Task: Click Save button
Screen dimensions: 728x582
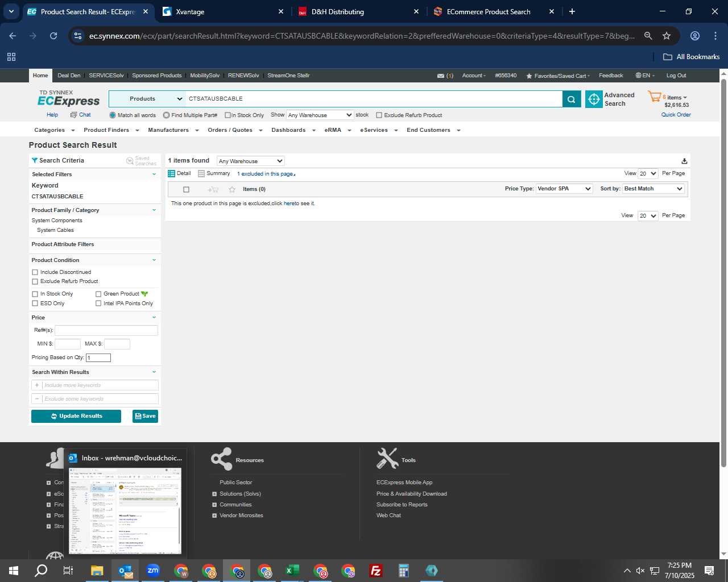Action: point(145,416)
